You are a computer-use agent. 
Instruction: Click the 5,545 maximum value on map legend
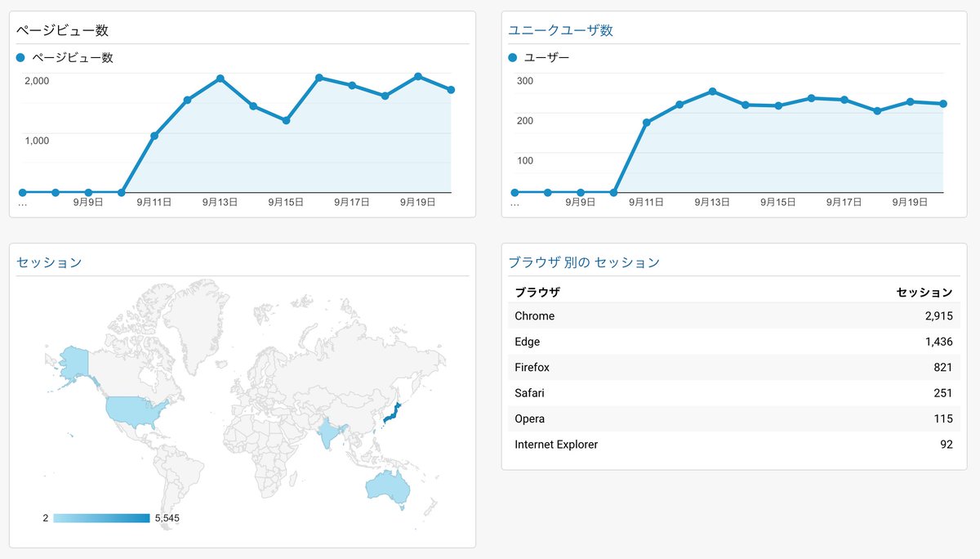pyautogui.click(x=167, y=518)
